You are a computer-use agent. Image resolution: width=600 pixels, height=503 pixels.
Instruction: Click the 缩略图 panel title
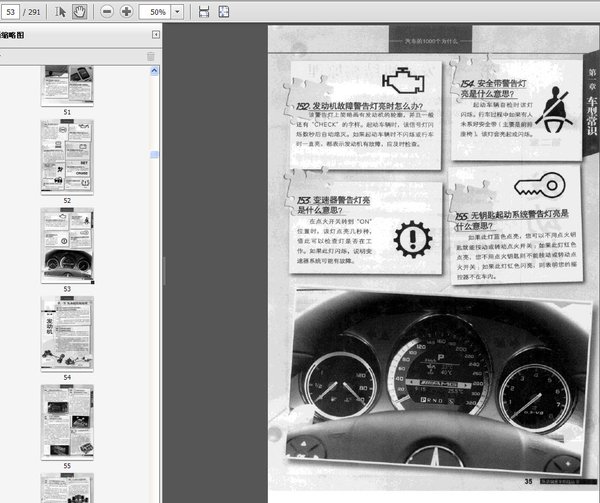click(x=14, y=35)
